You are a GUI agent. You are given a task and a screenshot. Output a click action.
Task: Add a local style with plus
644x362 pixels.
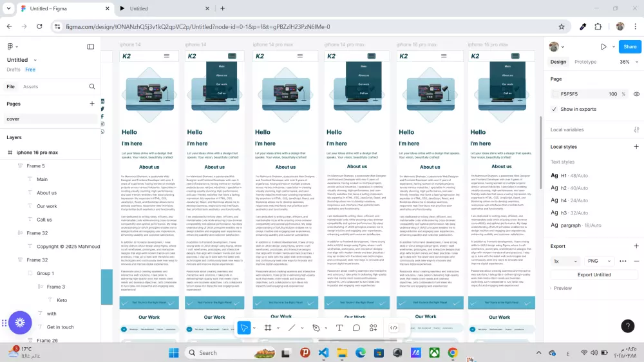tap(636, 147)
